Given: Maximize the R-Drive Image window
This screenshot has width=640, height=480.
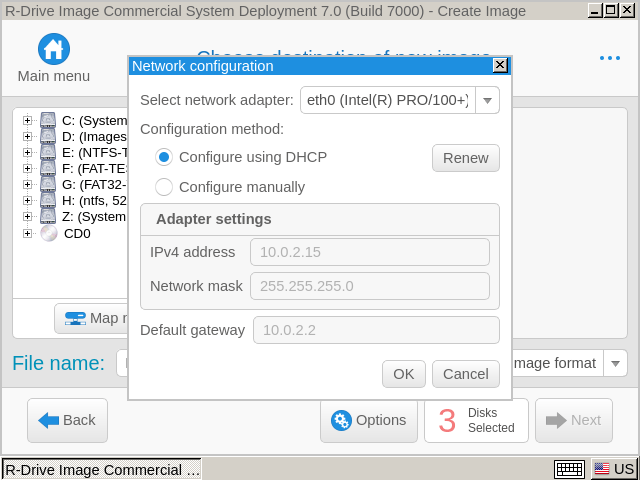Looking at the screenshot, I should click(611, 10).
